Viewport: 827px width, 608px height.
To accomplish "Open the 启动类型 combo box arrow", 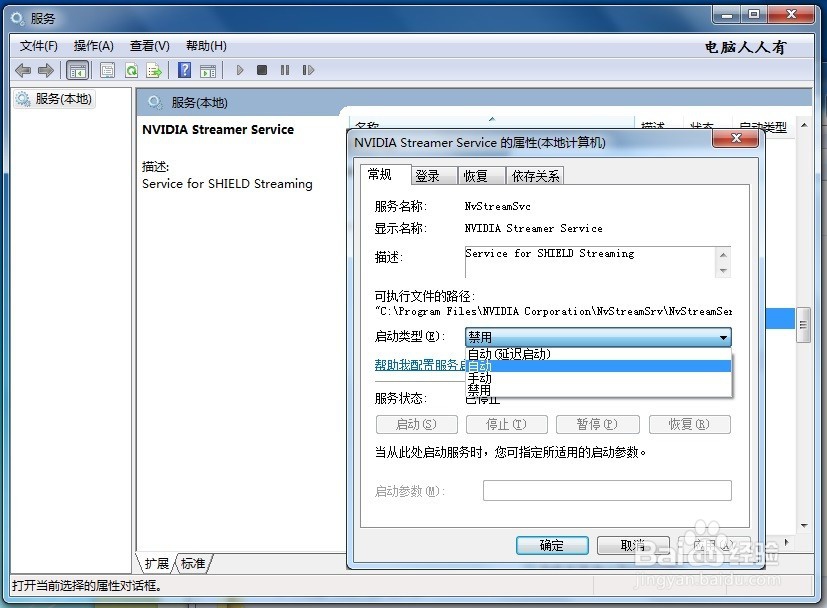I will coord(724,337).
